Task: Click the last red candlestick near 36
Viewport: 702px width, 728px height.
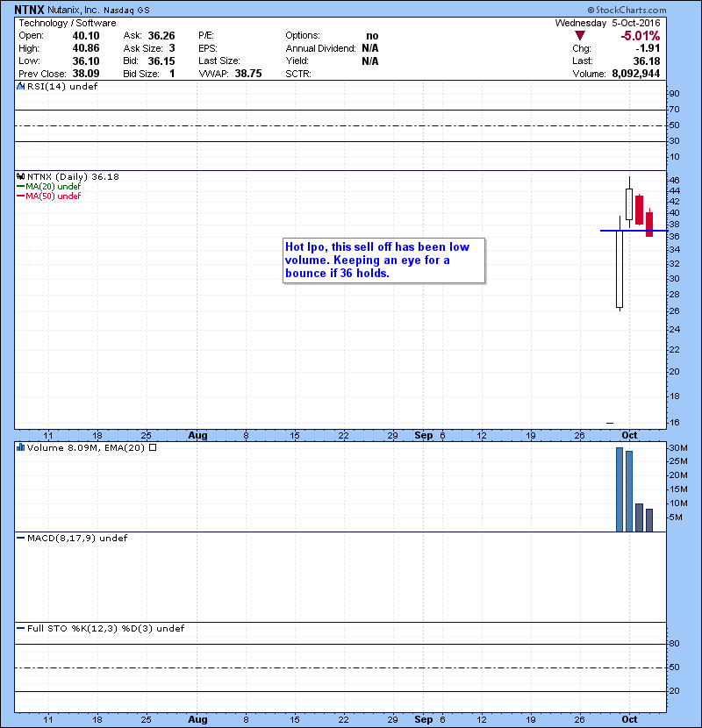Action: (x=649, y=225)
